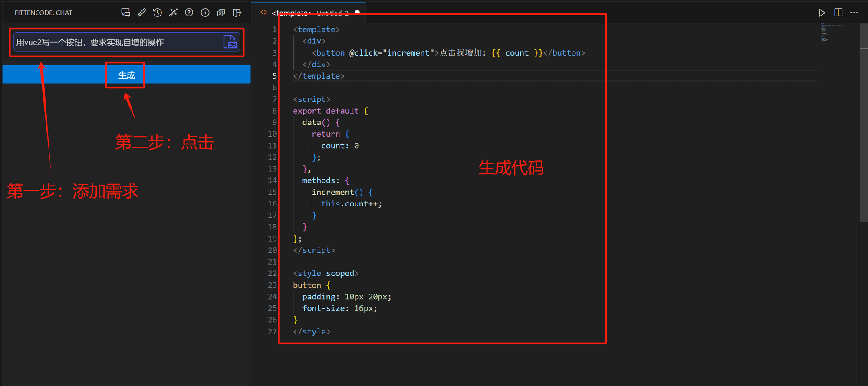Open more actions ellipsis menu
The image size is (868, 386).
854,13
